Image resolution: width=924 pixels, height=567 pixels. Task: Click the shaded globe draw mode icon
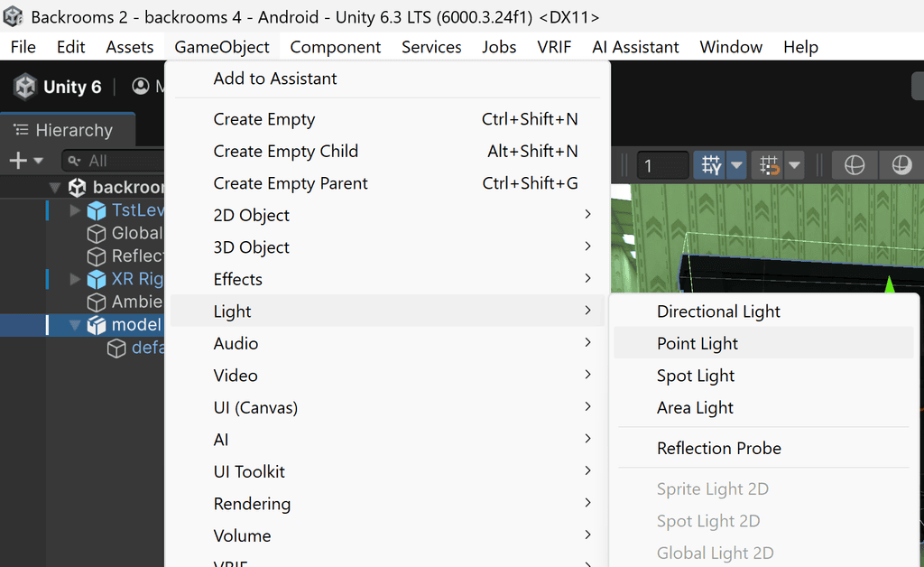901,165
